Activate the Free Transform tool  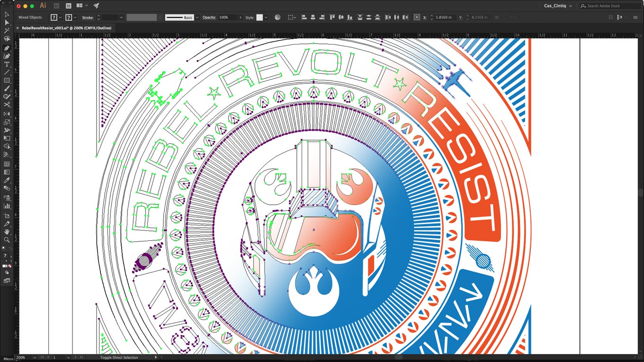click(7, 138)
